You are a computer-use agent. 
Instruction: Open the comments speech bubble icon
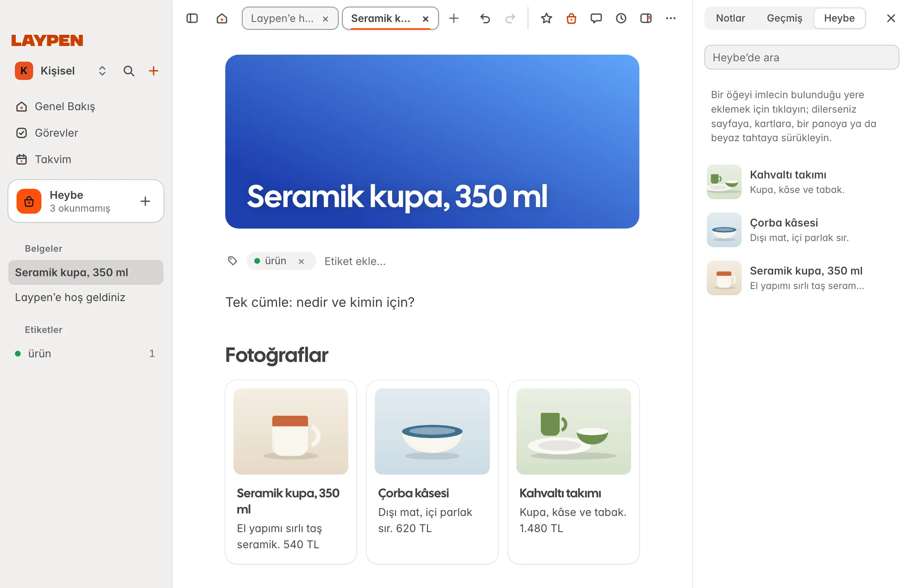pos(596,18)
